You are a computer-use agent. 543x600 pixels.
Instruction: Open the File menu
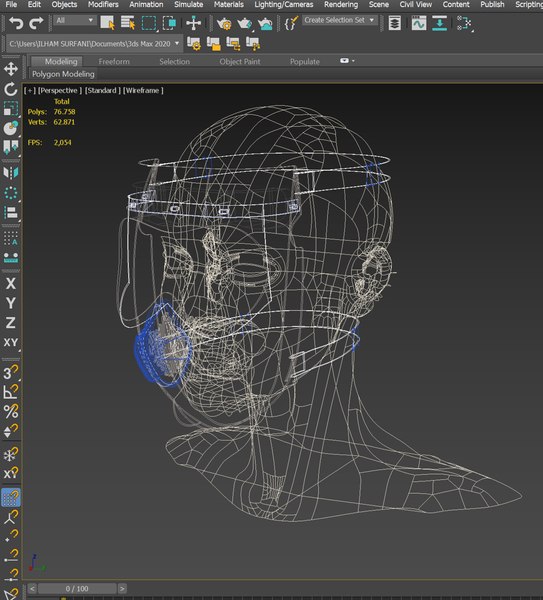click(11, 5)
